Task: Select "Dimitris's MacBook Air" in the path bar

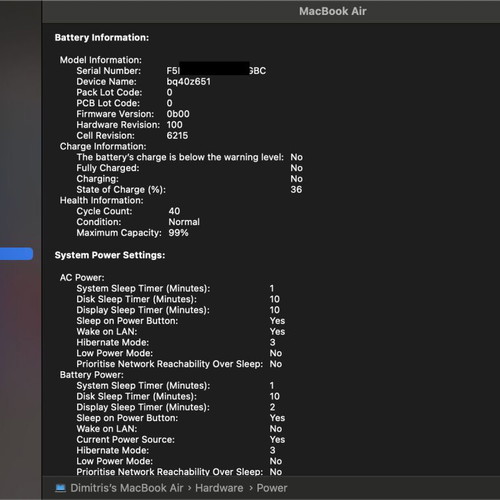Action: tap(127, 488)
